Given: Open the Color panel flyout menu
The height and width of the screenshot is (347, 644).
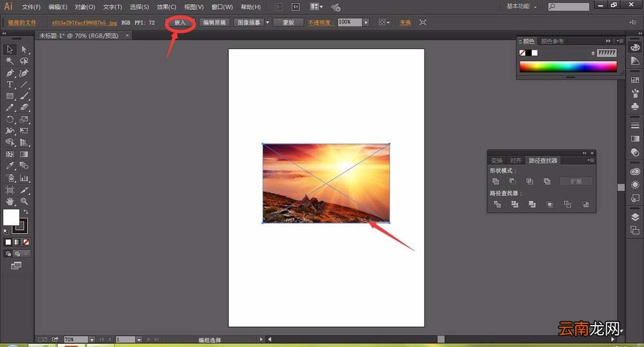Looking at the screenshot, I should [620, 41].
